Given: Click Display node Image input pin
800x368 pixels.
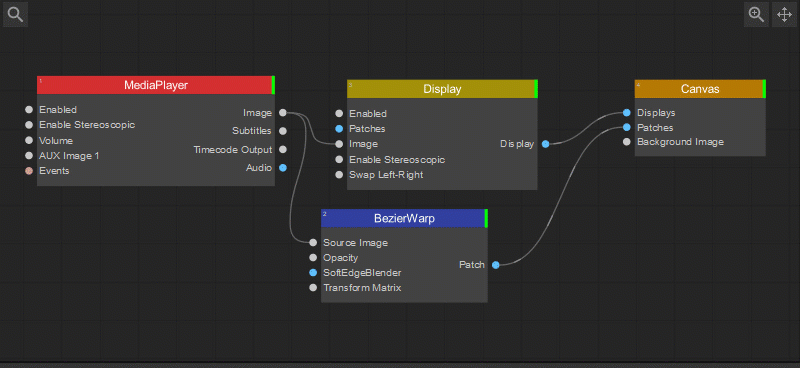Looking at the screenshot, I should (339, 144).
